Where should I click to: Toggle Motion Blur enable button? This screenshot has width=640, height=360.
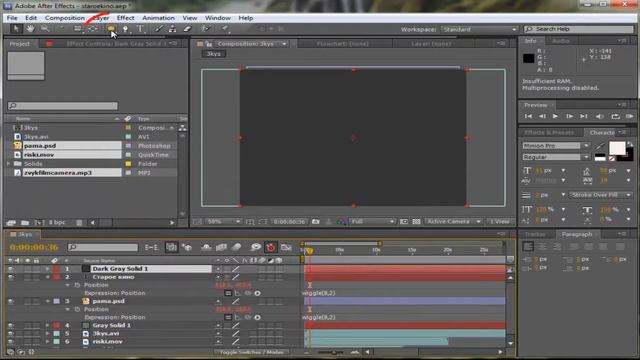tap(236, 247)
